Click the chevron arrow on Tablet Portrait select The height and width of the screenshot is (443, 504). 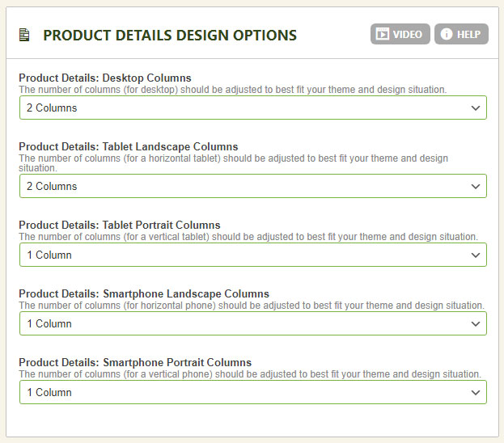coord(476,255)
